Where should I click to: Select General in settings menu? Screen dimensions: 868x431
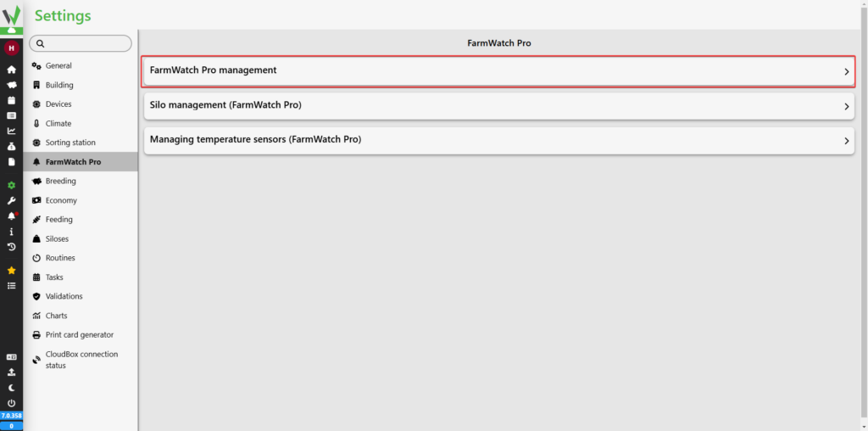(x=58, y=65)
